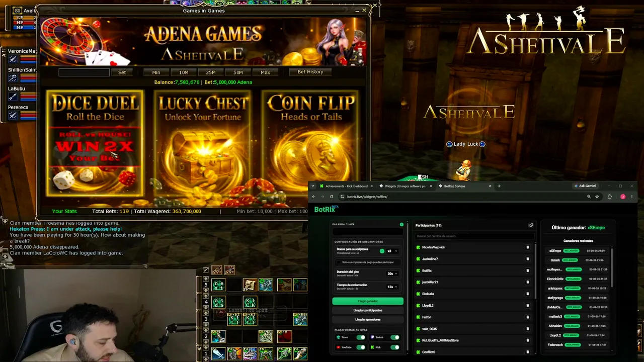This screenshot has width=644, height=362.
Task: Open a new browser tab
Action: [499, 186]
